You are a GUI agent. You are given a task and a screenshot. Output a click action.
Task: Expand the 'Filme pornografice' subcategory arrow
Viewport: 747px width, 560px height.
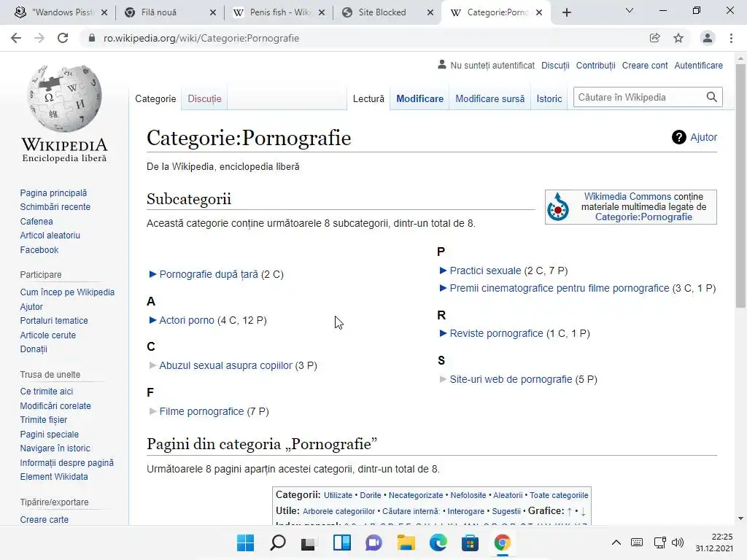click(x=153, y=411)
